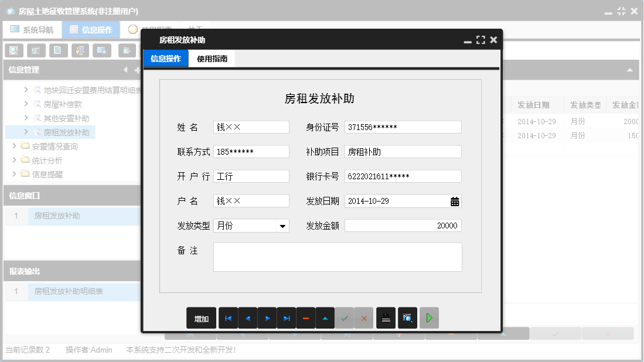This screenshot has height=362, width=644.
Task: Open the print dialog via printer icon
Action: click(386, 317)
